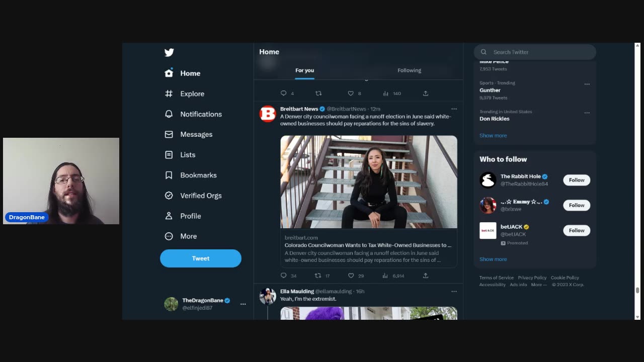This screenshot has height=362, width=644.
Task: Click the Twitter bird logo
Action: (x=169, y=52)
